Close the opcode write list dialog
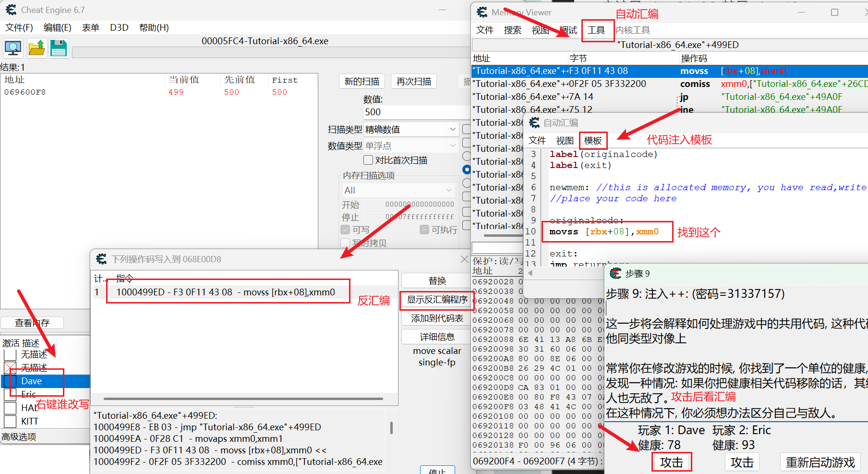Image resolution: width=868 pixels, height=474 pixels. click(464, 259)
